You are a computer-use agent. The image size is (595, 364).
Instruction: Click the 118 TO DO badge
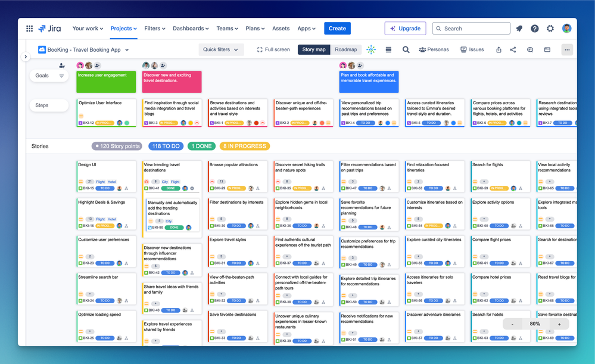coord(166,146)
